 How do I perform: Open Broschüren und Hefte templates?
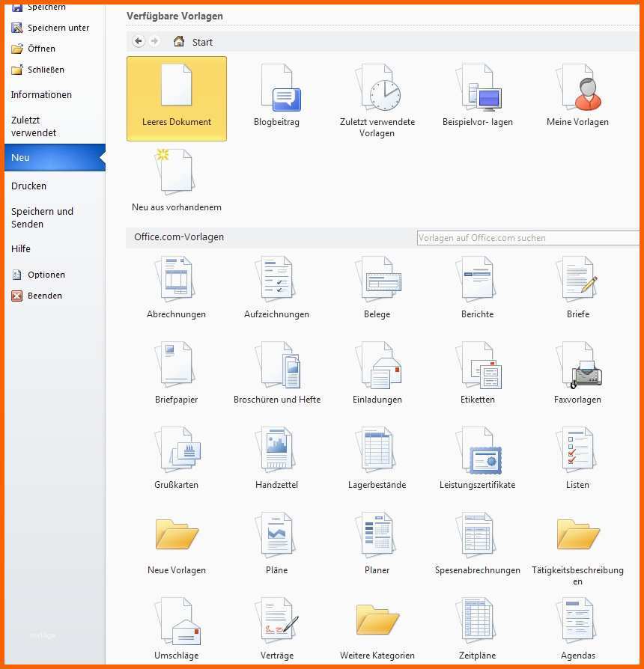point(277,373)
